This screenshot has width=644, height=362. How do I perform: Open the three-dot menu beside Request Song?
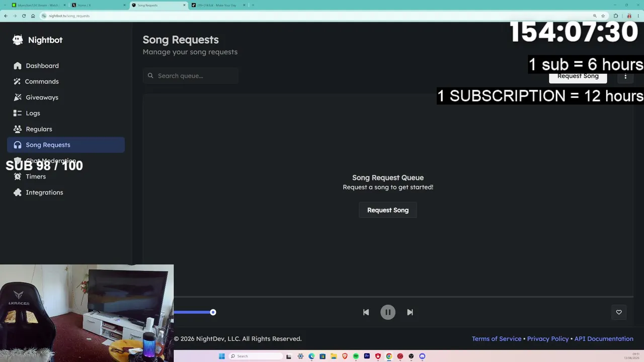625,76
